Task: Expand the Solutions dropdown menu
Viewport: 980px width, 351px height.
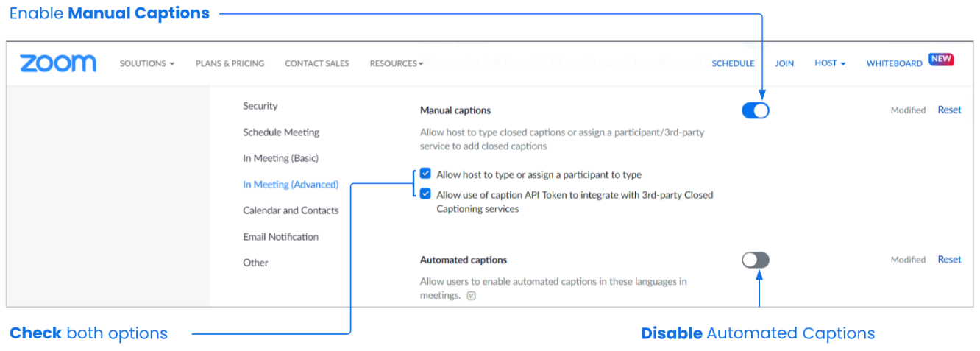Action: click(146, 64)
